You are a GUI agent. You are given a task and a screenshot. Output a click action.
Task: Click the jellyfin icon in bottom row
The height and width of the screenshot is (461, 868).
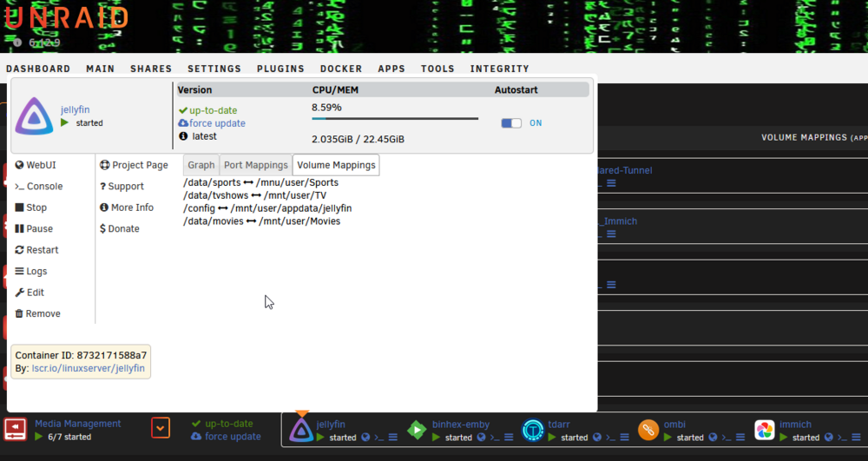301,430
